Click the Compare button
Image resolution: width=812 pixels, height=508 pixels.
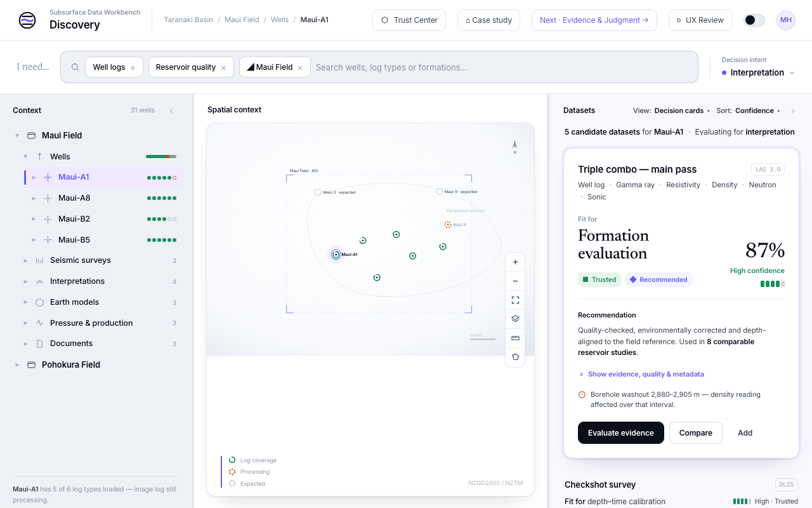[696, 433]
